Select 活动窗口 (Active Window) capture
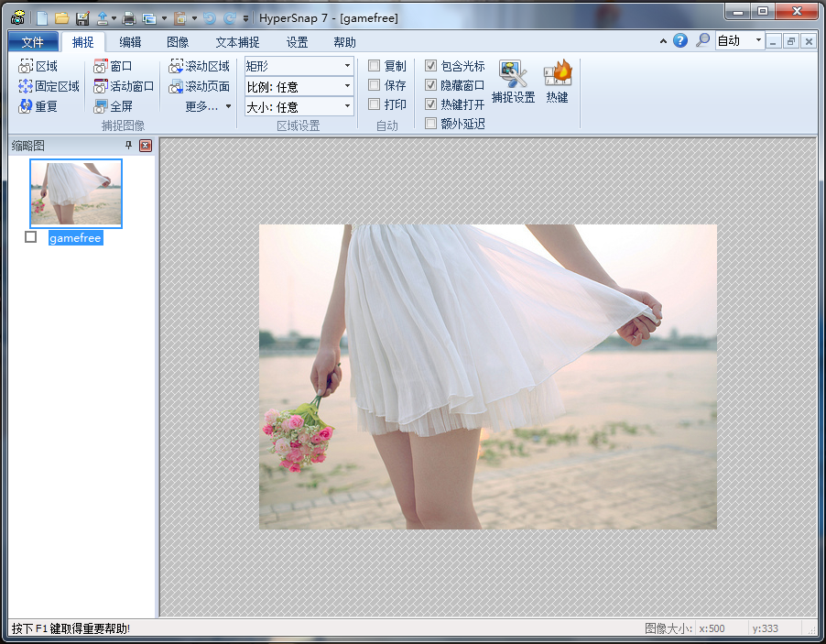Viewport: 826px width, 644px height. 124,86
